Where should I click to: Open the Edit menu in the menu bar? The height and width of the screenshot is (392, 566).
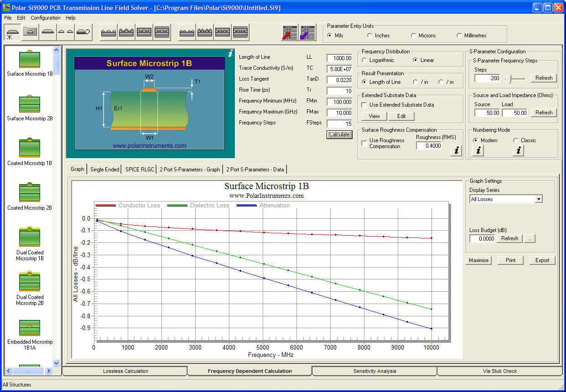(21, 18)
